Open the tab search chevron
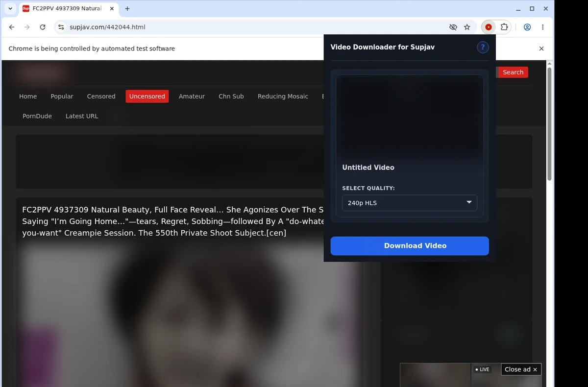 click(10, 9)
